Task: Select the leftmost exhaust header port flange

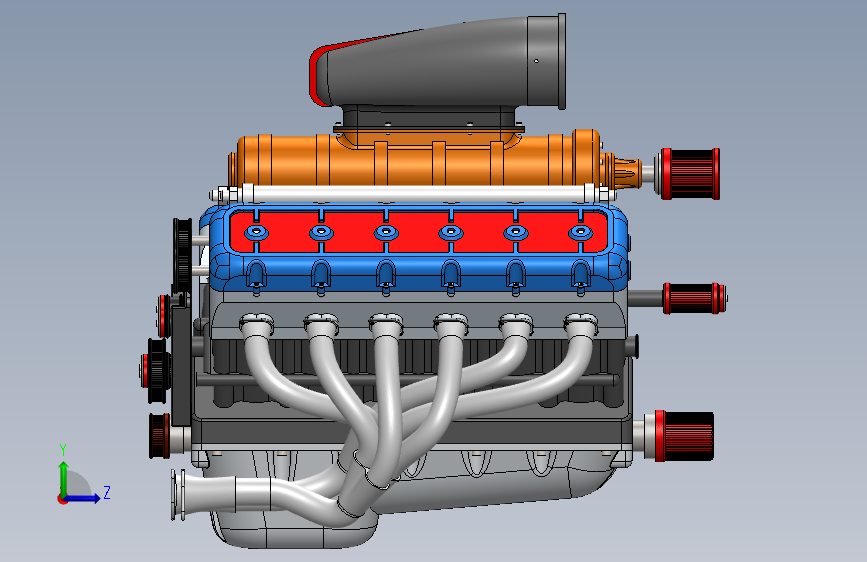Action: point(257,320)
